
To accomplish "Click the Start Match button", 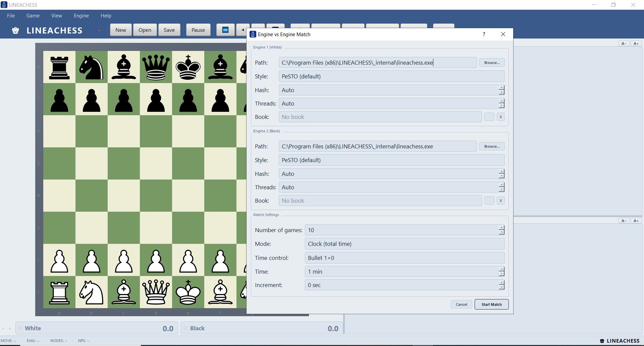I will pos(491,304).
